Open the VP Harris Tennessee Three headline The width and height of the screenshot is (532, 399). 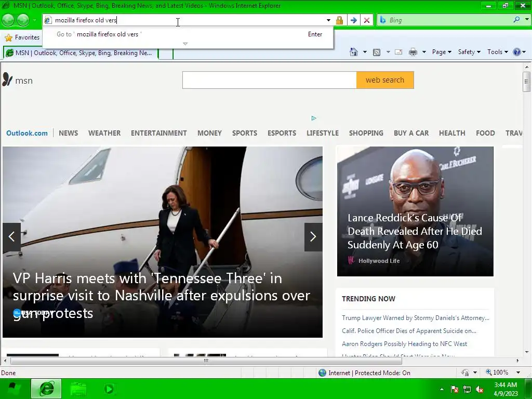tap(162, 296)
